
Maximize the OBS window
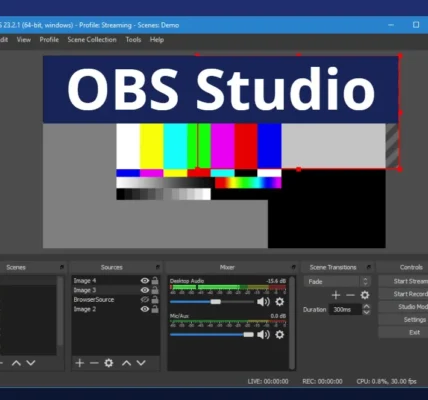click(416, 25)
